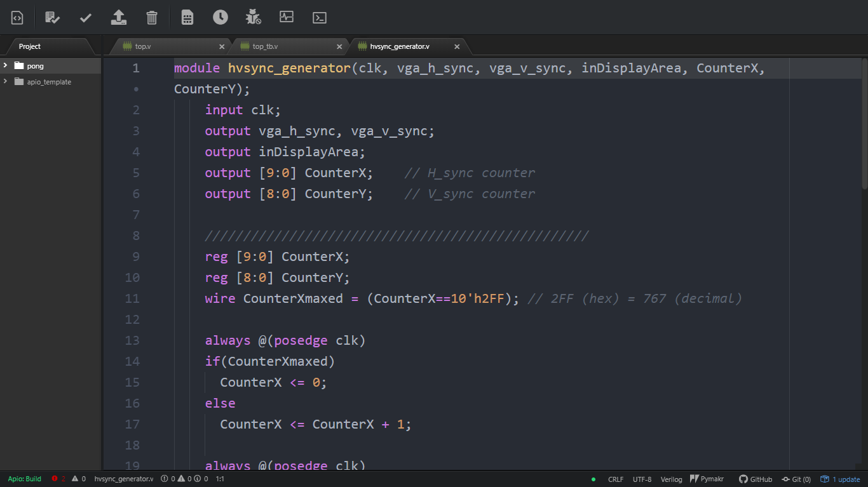Screen dimensions: 868x487
Task: Click the clock timing toolbar icon
Action: click(x=220, y=17)
